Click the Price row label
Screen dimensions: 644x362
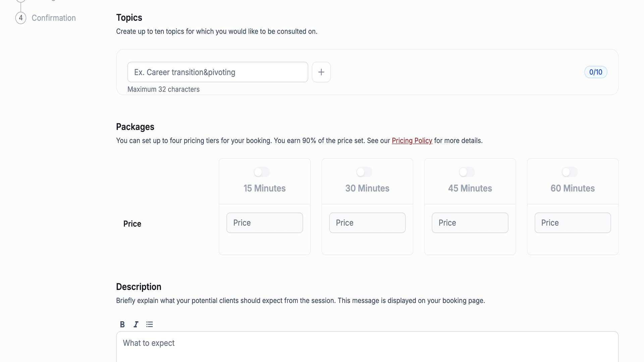click(132, 224)
